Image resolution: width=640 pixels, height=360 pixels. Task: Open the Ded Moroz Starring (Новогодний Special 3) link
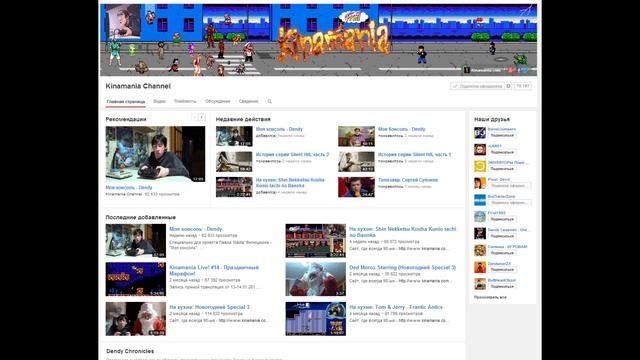[402, 268]
